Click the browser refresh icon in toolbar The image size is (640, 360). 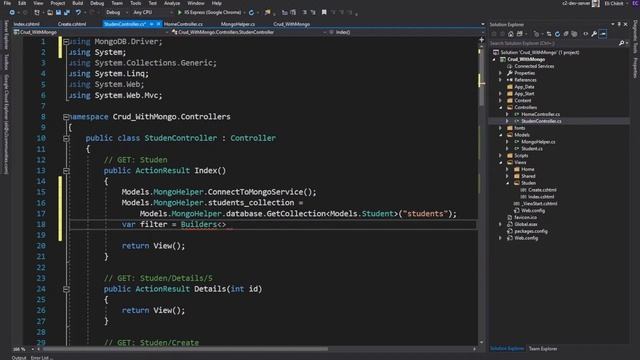[251, 13]
